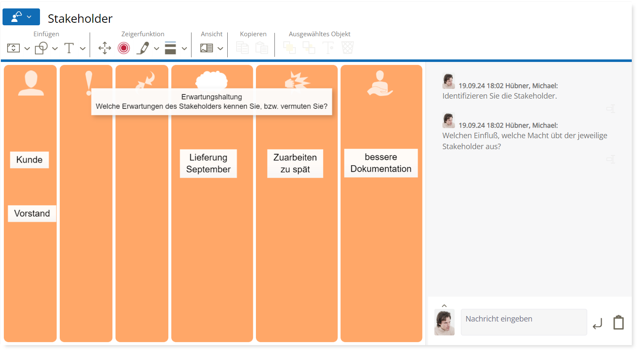Click avatar beside first chat message

(x=449, y=81)
